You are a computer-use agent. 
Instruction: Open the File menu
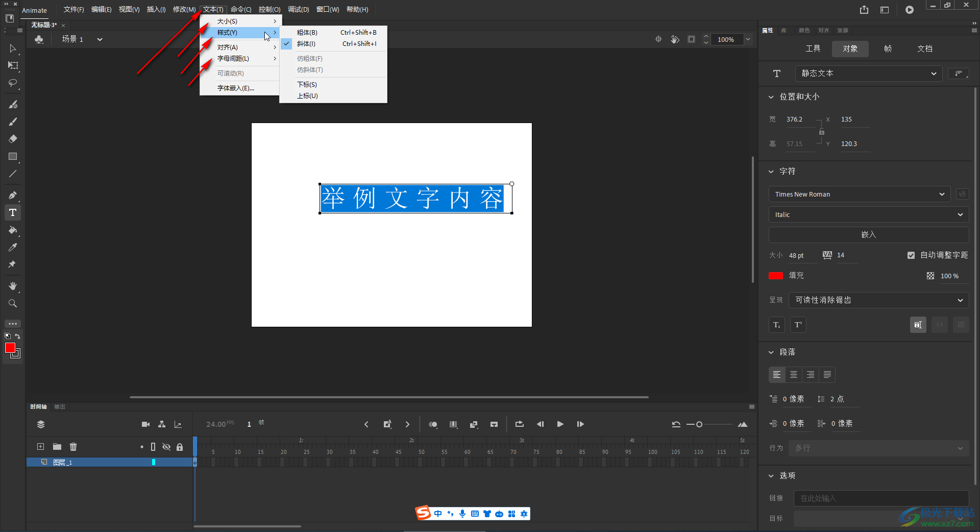coord(73,10)
